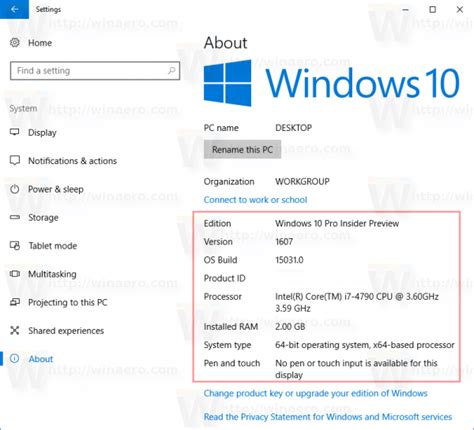Screen dimensions: 474x430
Task: Click the Edition label
Action: pos(217,223)
